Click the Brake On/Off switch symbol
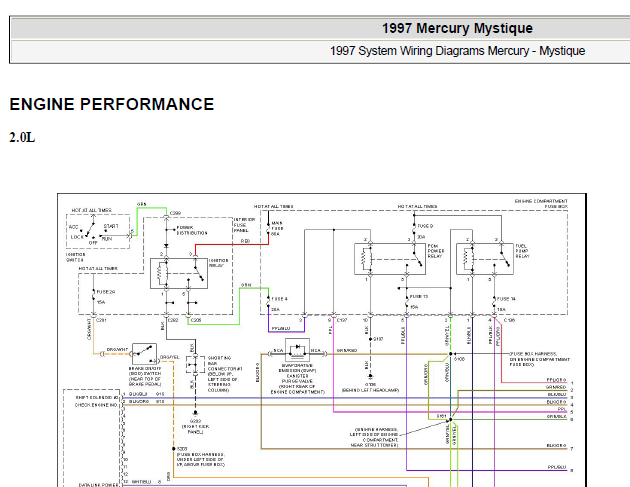Image resolution: width=630 pixels, height=487 pixels. point(144,354)
